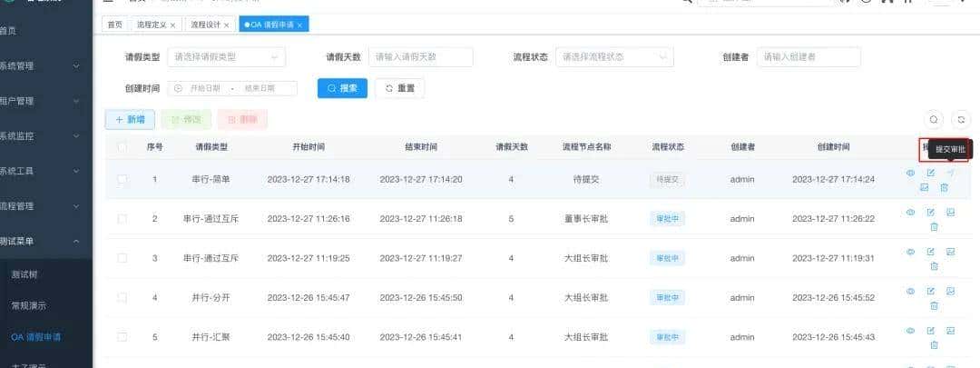Delete row 3 record created 11:19:31
The image size is (980, 368).
tap(934, 266)
